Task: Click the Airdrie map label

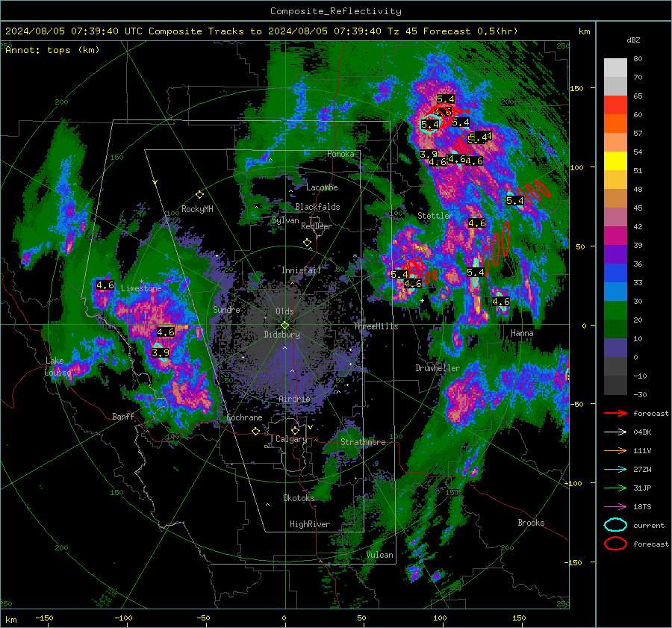Action: point(294,399)
